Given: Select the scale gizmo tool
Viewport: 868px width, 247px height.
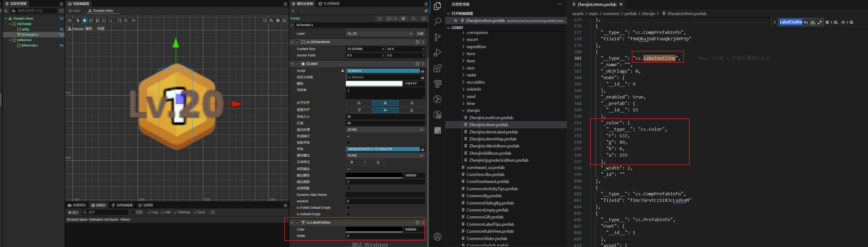Looking at the screenshot, I should coord(97,20).
